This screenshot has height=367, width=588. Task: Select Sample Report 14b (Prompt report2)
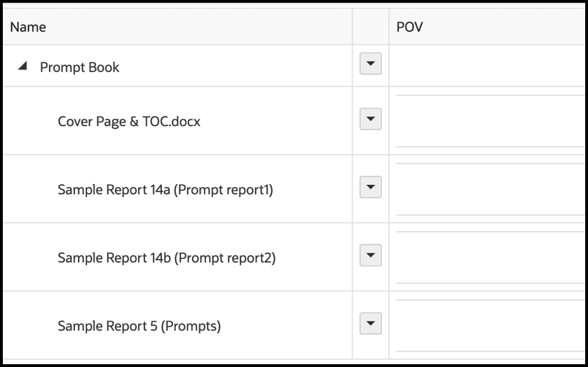[166, 258]
